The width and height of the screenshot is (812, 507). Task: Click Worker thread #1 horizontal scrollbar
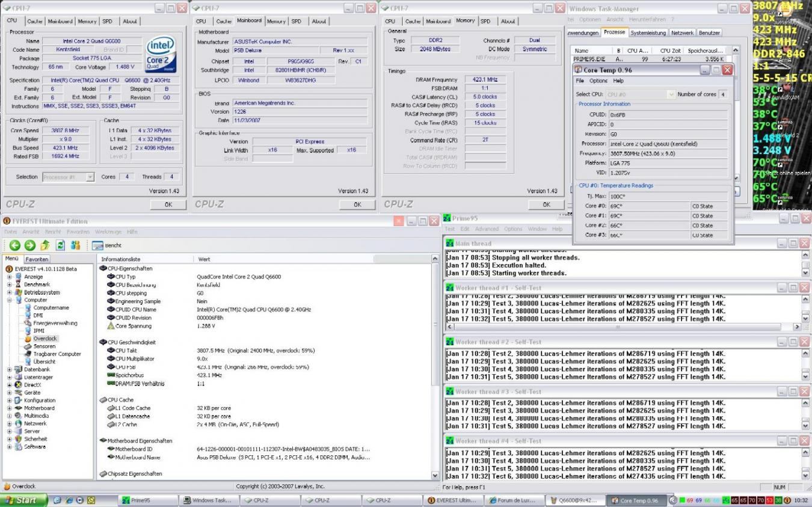point(618,327)
